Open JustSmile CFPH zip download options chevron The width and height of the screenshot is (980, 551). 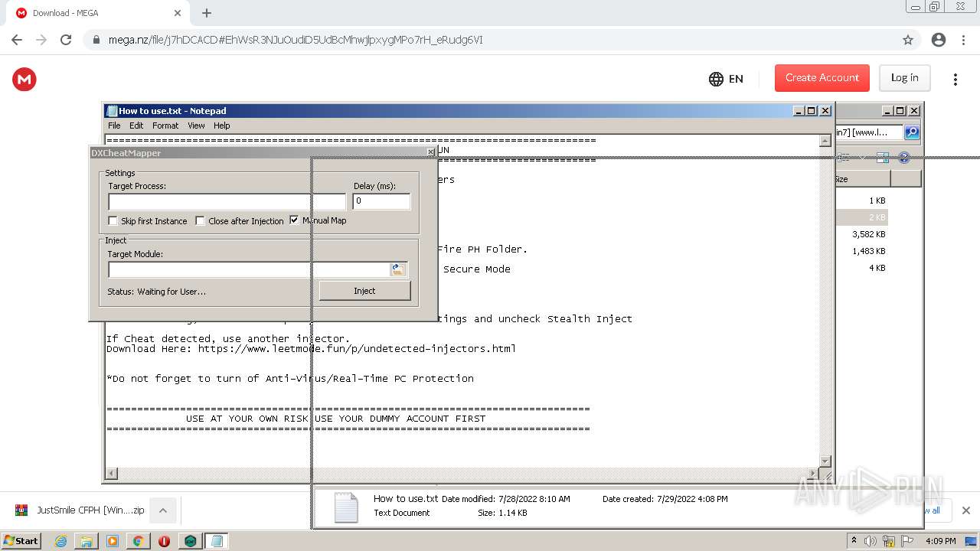(x=163, y=510)
